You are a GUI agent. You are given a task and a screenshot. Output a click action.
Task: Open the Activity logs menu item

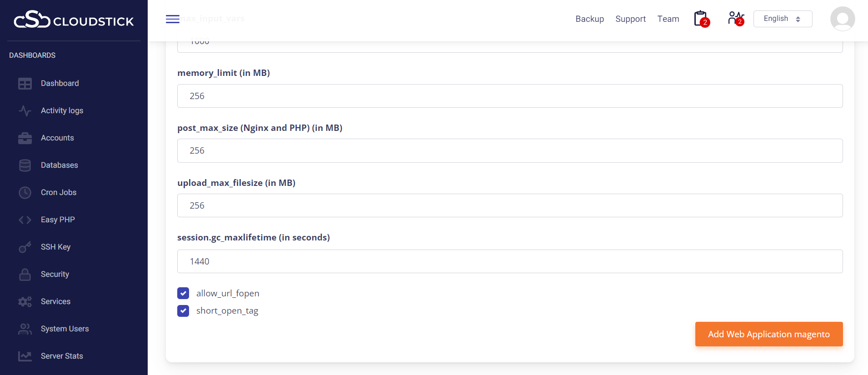click(x=62, y=111)
